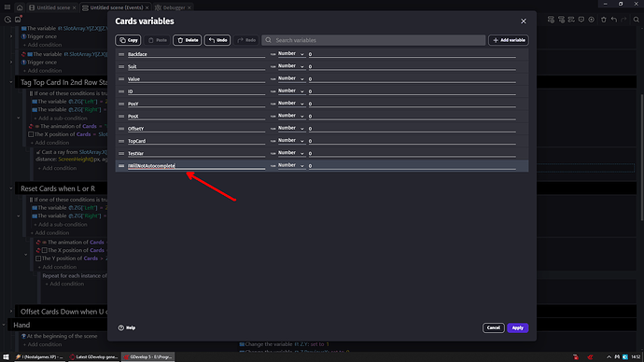Click Trigger once condition in first event
The height and width of the screenshot is (362, 644).
click(39, 36)
